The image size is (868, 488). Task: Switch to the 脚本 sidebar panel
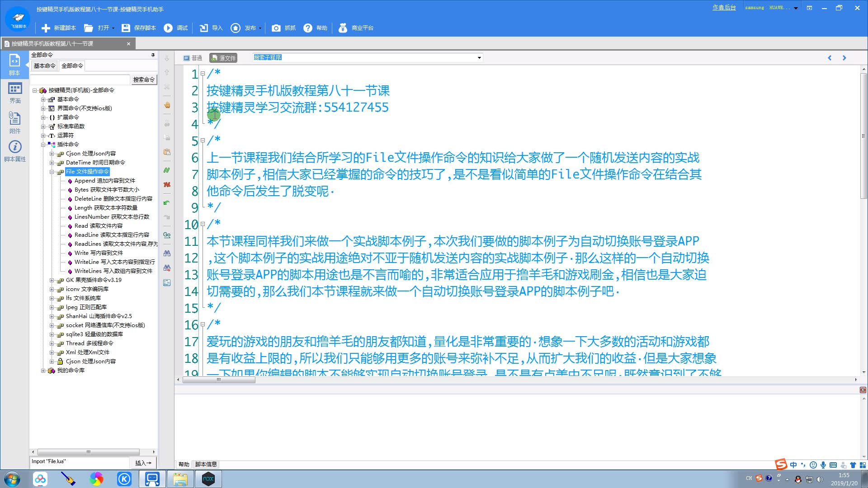coord(14,64)
